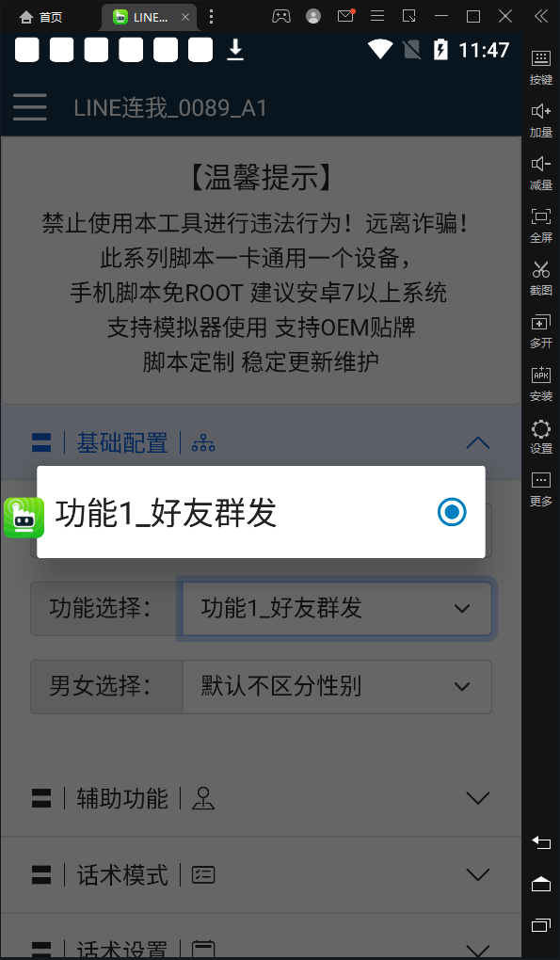Open the gamepad icon in title bar
Screen dimensions: 560x960
(x=280, y=17)
